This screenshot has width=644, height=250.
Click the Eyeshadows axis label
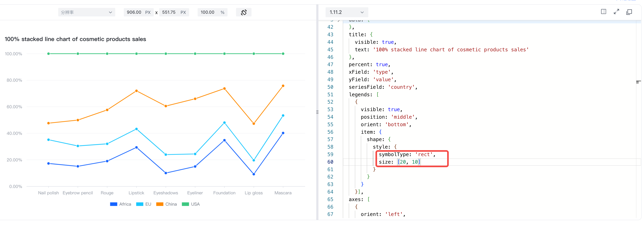166,193
